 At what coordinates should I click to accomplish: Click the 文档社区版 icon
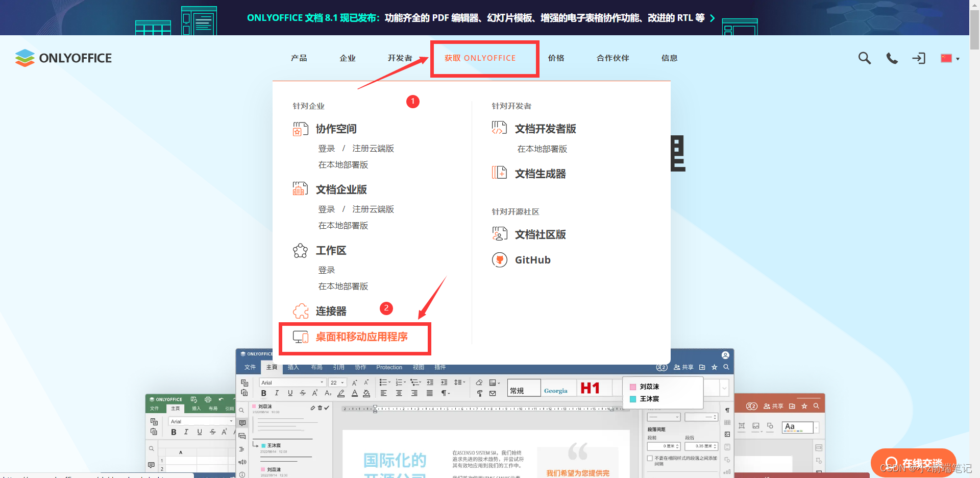[499, 234]
